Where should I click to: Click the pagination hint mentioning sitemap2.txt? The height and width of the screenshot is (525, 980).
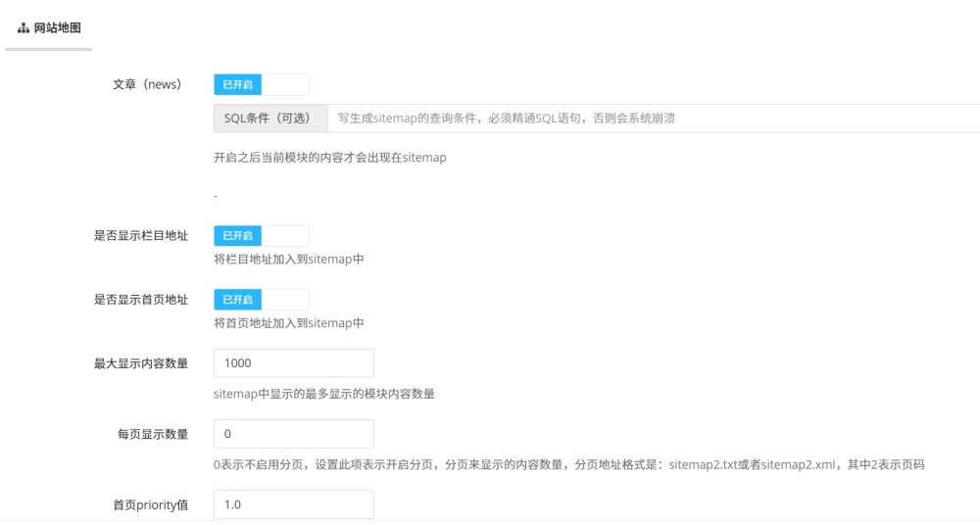click(x=568, y=464)
